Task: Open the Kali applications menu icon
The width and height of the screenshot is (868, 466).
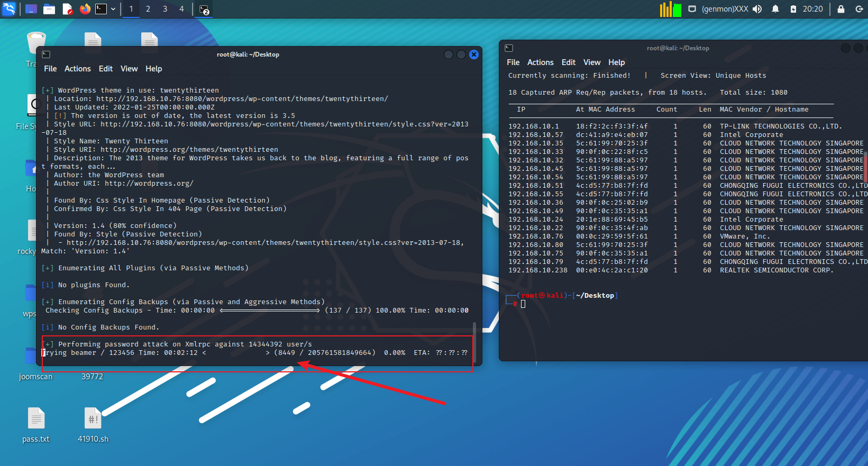Action: [x=9, y=9]
